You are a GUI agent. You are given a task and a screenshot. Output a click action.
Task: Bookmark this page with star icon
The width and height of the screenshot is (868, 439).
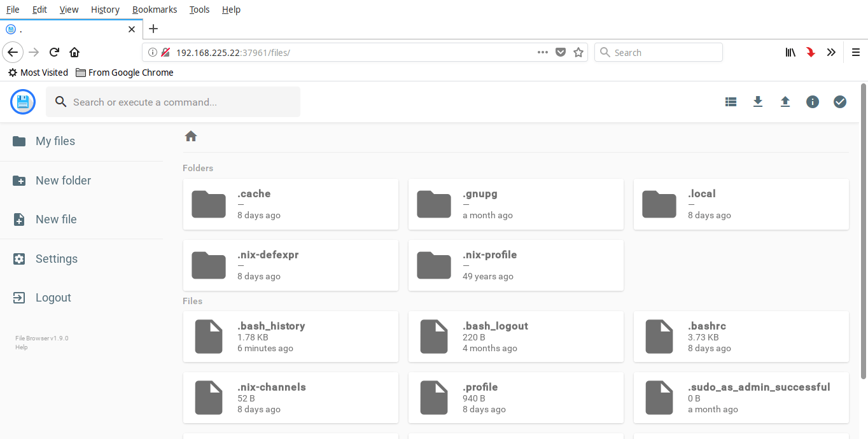(578, 52)
